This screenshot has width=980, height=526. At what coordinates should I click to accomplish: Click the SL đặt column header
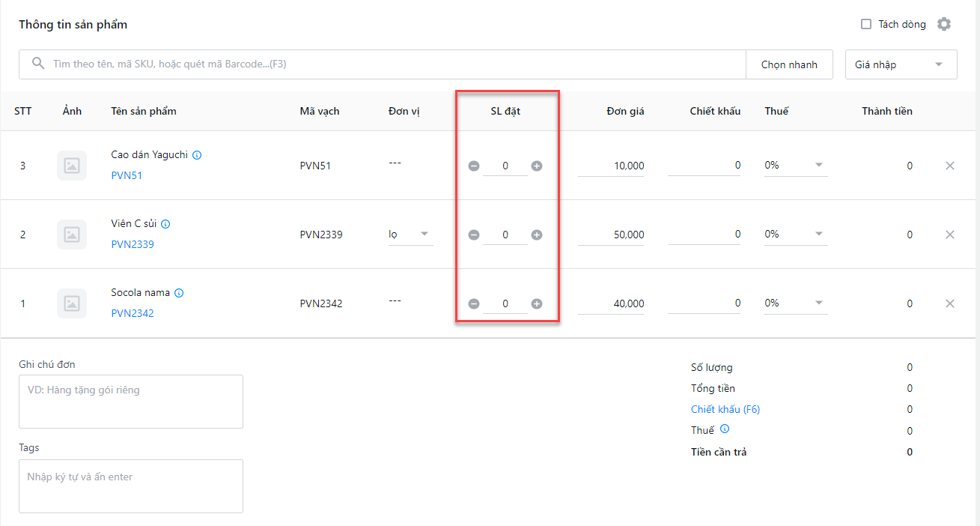click(x=505, y=111)
